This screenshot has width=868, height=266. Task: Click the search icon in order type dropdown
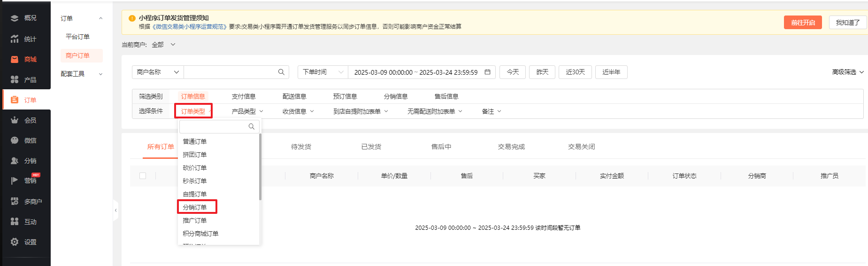coord(251,126)
